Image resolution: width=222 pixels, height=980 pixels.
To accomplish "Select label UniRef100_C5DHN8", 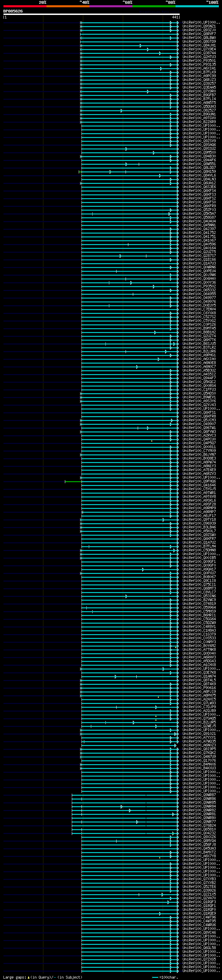I will (x=199, y=550).
